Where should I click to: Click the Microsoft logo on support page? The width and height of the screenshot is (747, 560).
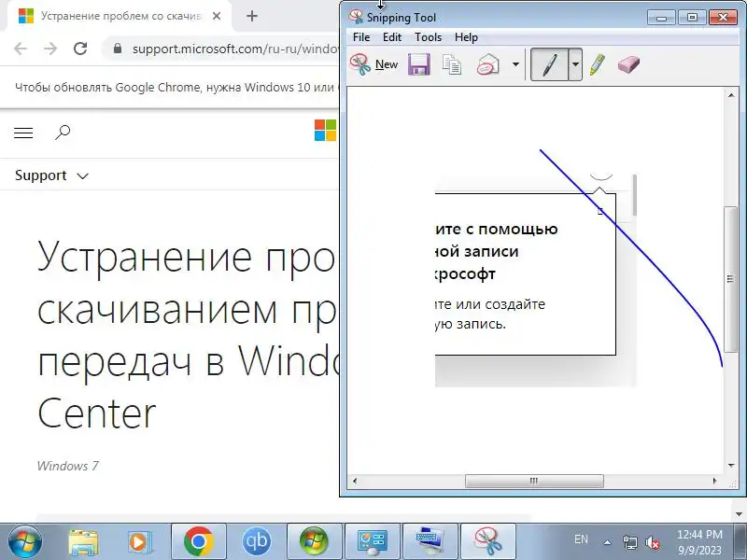point(325,131)
